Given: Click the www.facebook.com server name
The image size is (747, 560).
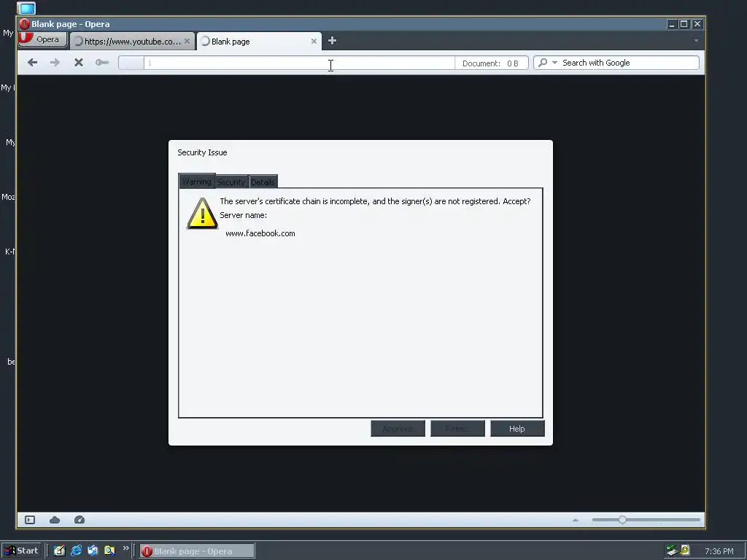Looking at the screenshot, I should click(x=260, y=233).
